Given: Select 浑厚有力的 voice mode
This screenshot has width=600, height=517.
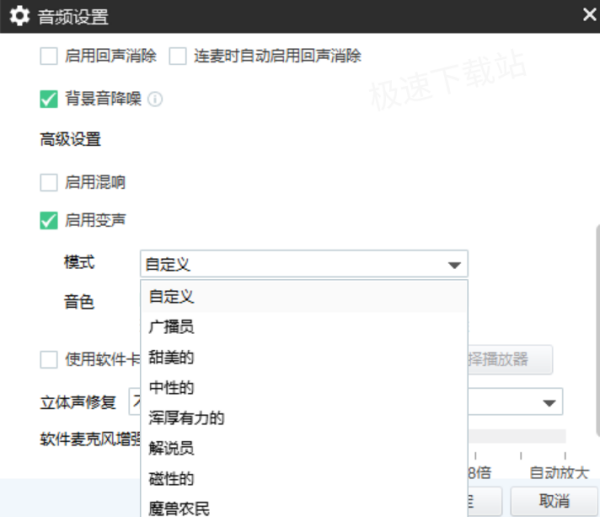Looking at the screenshot, I should click(x=304, y=418).
